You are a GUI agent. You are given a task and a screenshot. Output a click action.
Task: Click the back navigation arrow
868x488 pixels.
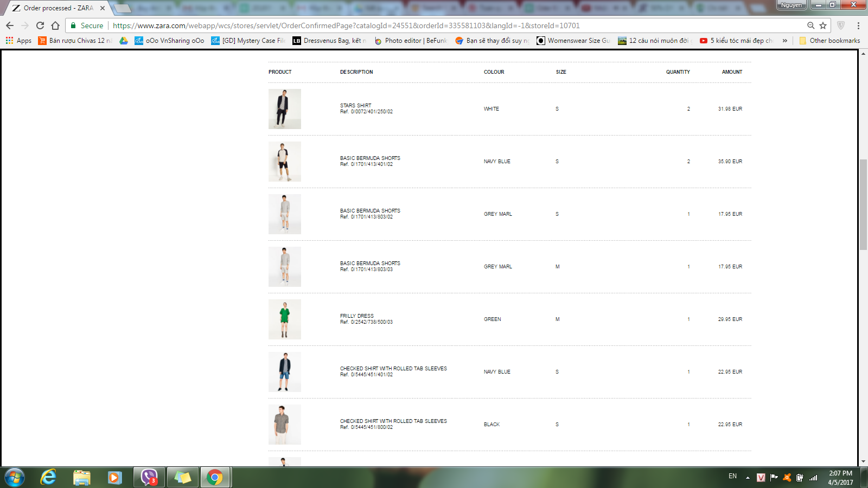(10, 25)
